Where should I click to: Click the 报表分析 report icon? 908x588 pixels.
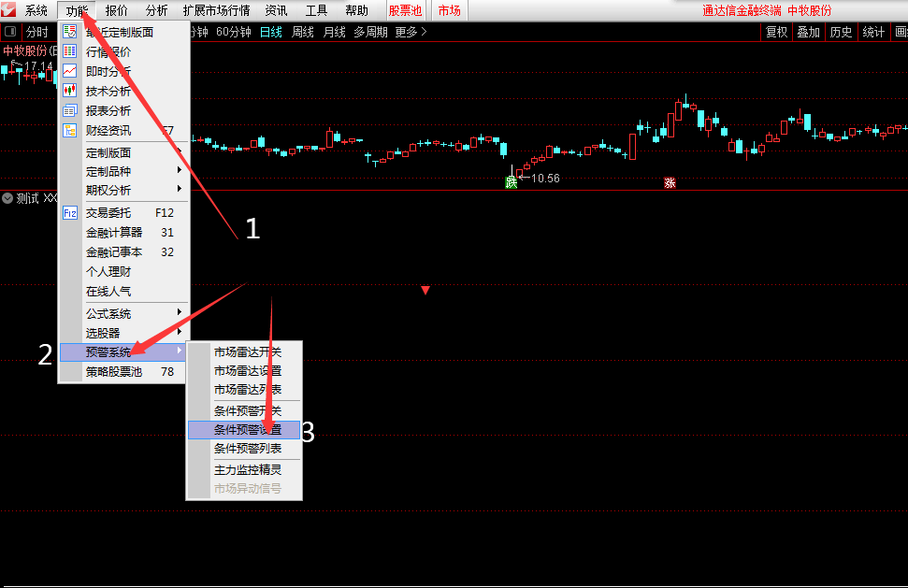(69, 110)
